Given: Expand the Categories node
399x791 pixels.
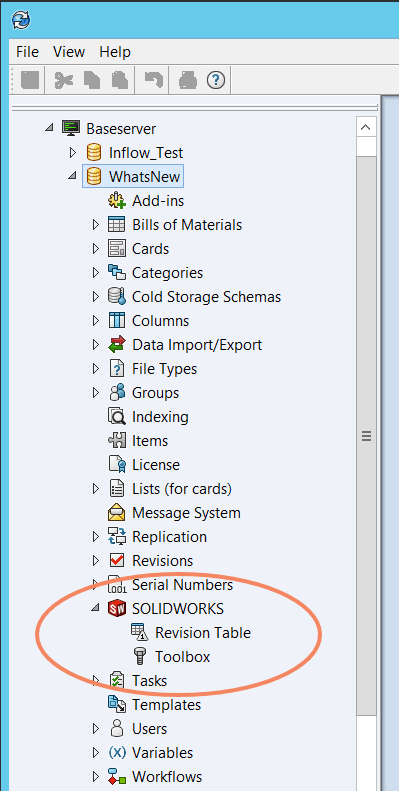Looking at the screenshot, I should [96, 273].
